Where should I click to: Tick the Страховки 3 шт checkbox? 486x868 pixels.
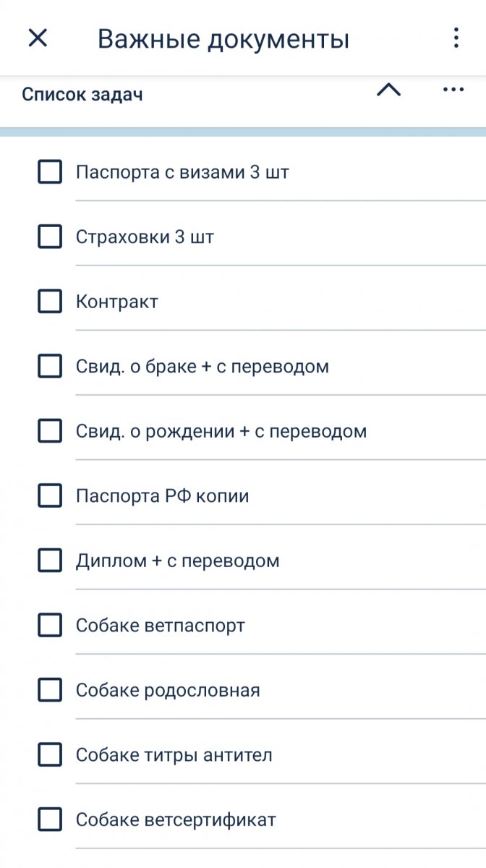point(50,237)
